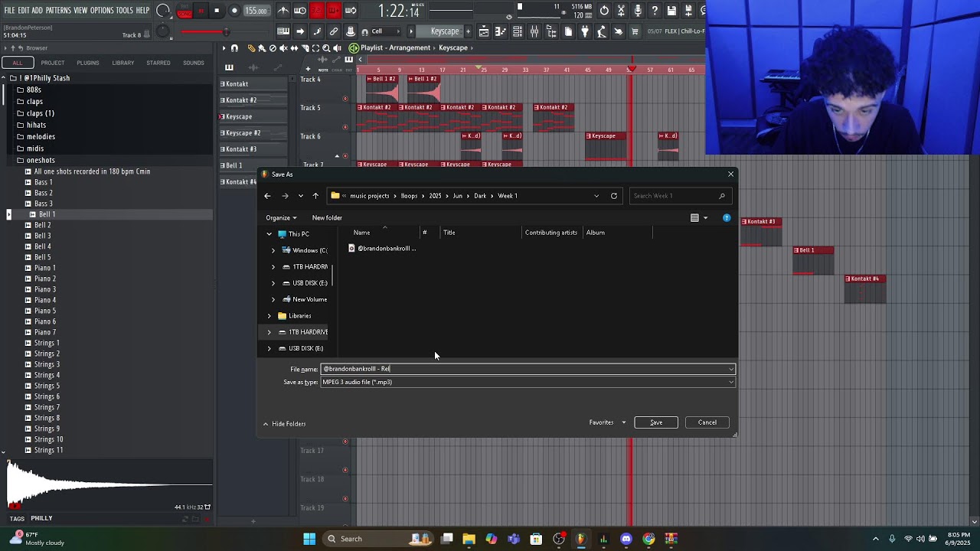Screen dimensions: 980x551
Task: Click the Record button in transport
Action: [x=234, y=11]
